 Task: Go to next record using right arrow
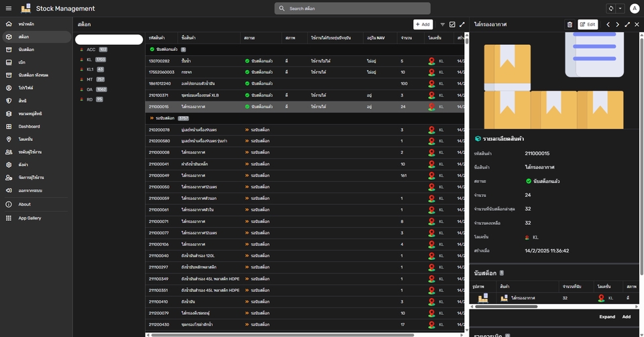[x=617, y=24]
